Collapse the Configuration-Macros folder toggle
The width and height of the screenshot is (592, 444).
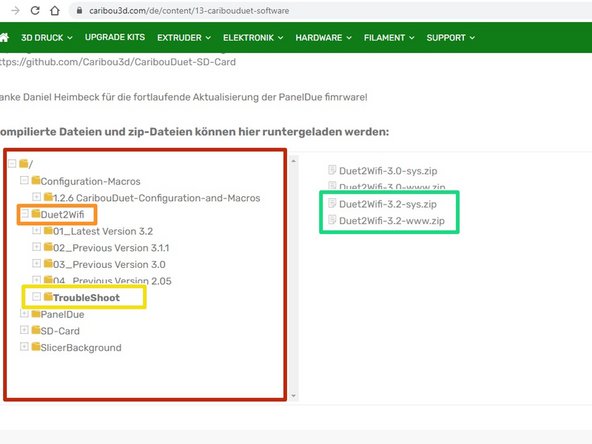coord(24,180)
